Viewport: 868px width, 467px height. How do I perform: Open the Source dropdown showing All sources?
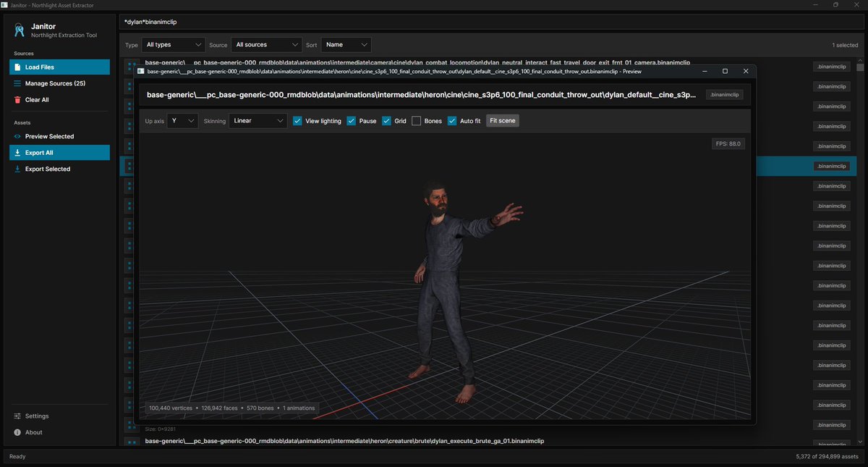pyautogui.click(x=266, y=45)
